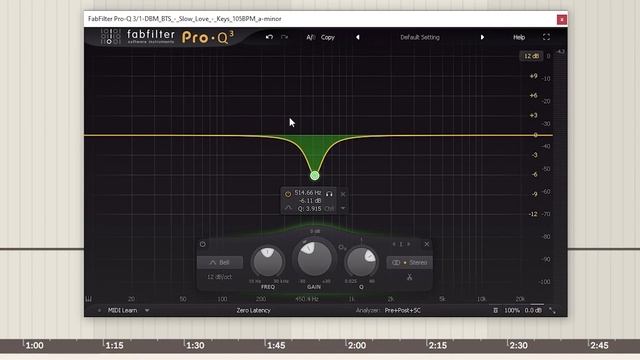Image resolution: width=640 pixels, height=360 pixels.
Task: Open the Bell filter shape dropdown
Action: [220, 262]
